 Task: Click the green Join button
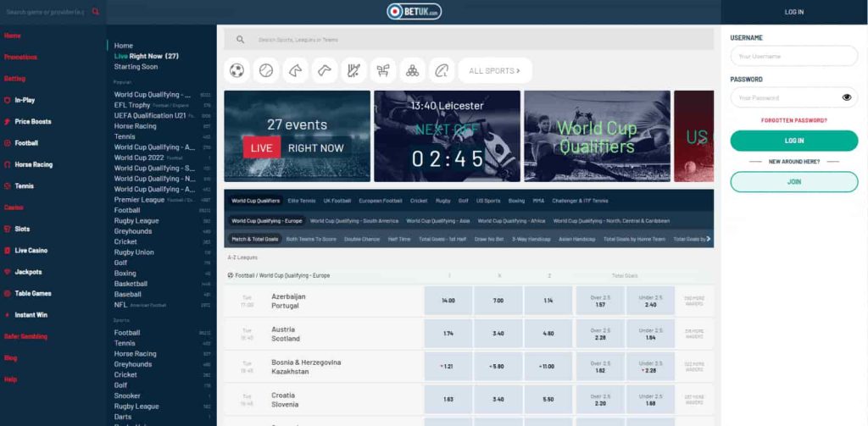click(x=793, y=181)
